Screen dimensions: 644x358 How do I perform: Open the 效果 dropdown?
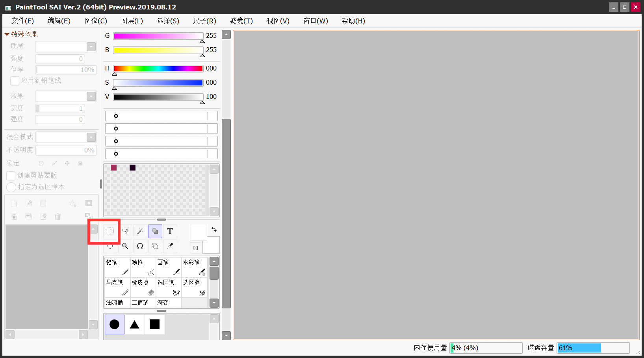pos(91,96)
